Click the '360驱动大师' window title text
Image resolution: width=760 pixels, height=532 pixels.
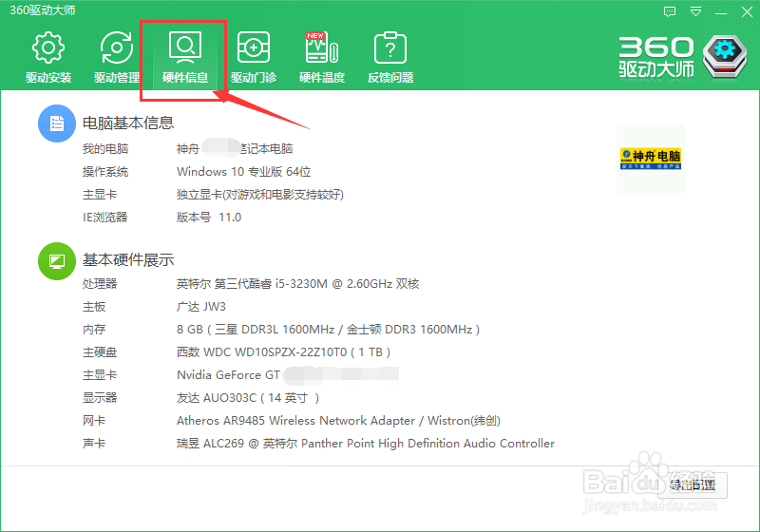point(43,10)
